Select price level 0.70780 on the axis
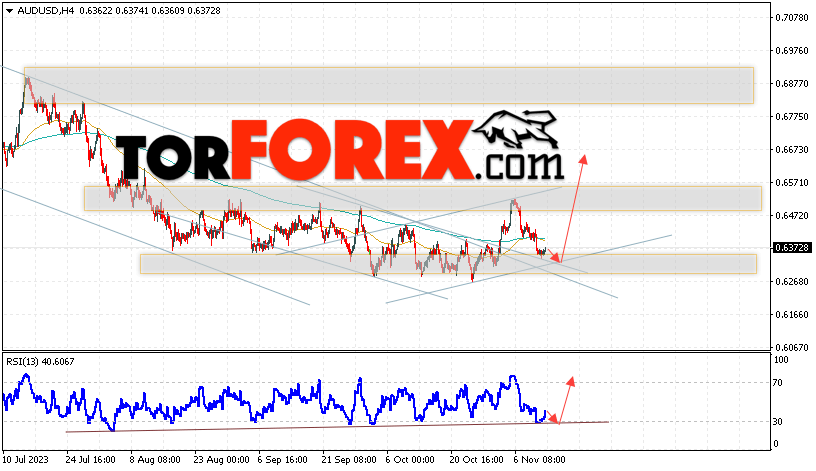Image resolution: width=816 pixels, height=471 pixels. point(792,18)
